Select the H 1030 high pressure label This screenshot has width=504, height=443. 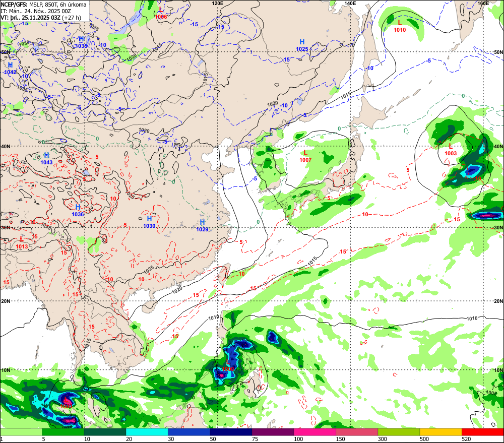(x=150, y=222)
